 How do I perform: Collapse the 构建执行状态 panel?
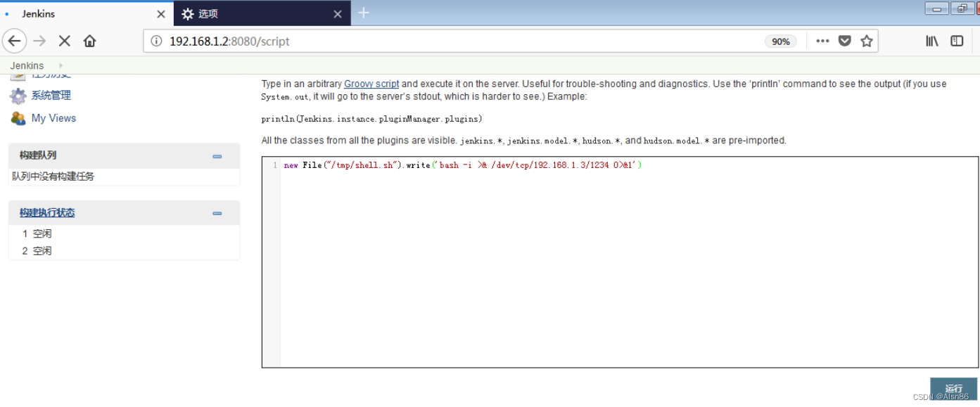point(217,213)
